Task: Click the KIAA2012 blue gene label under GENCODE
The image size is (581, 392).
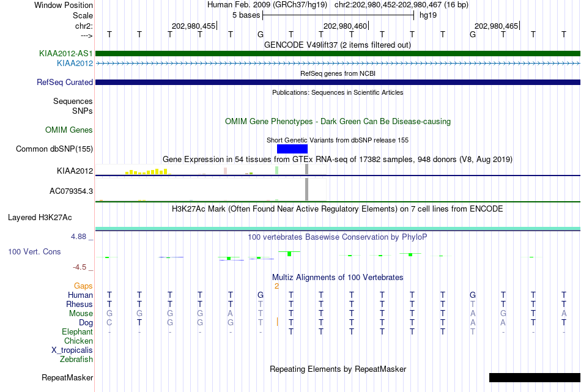Action: (75, 64)
